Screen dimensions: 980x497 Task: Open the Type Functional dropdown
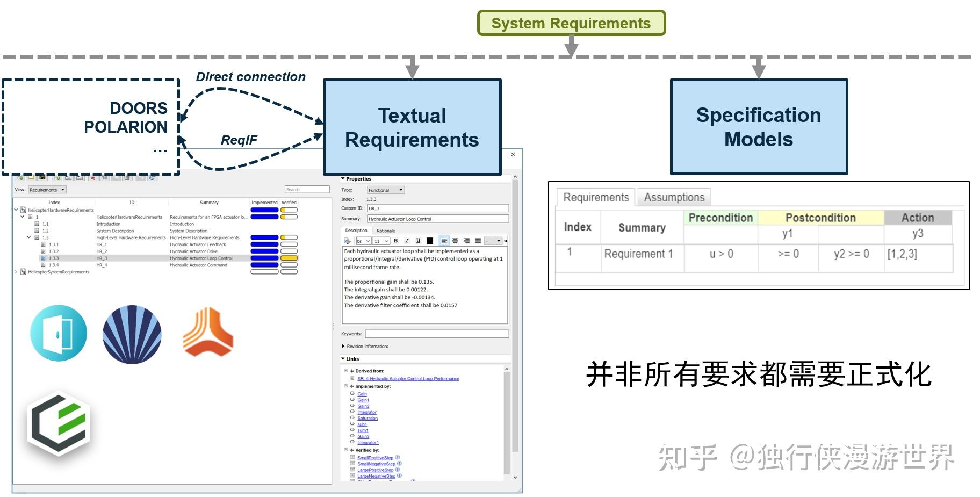pyautogui.click(x=385, y=190)
